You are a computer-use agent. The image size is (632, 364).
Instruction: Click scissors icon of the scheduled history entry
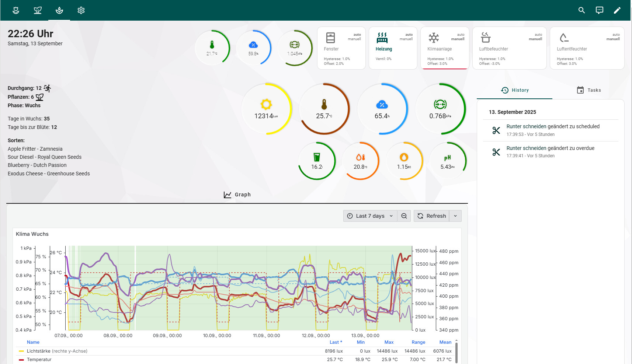pos(496,130)
